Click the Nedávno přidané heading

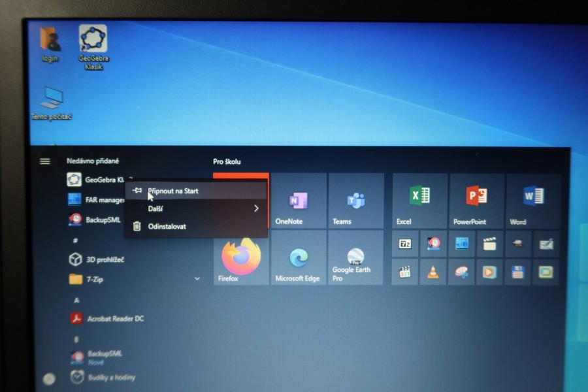point(93,161)
